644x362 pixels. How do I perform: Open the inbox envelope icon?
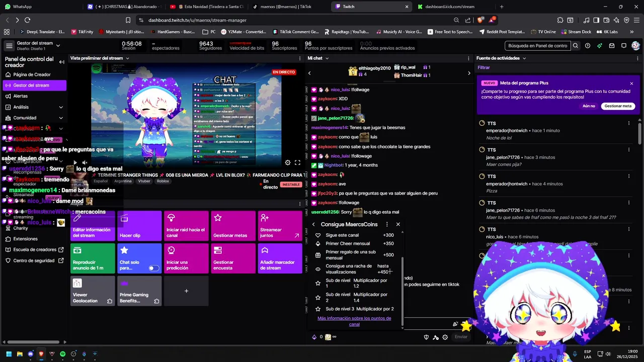pos(612,46)
